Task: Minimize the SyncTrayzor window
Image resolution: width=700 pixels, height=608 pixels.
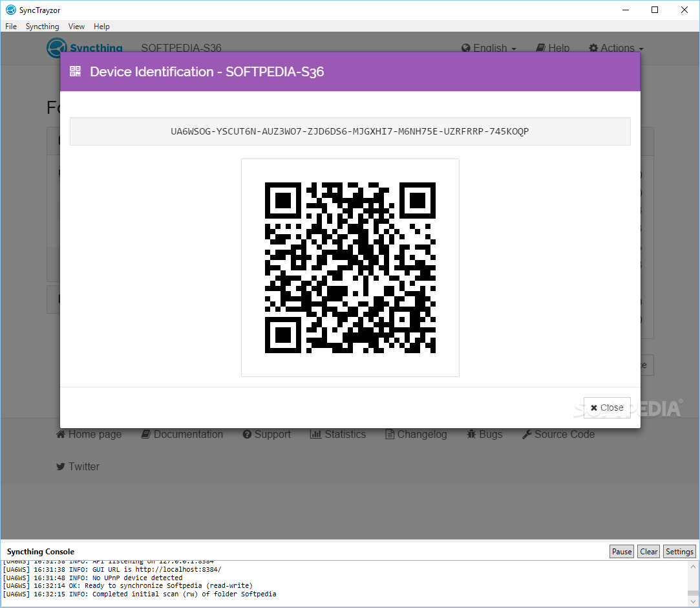Action: point(626,10)
